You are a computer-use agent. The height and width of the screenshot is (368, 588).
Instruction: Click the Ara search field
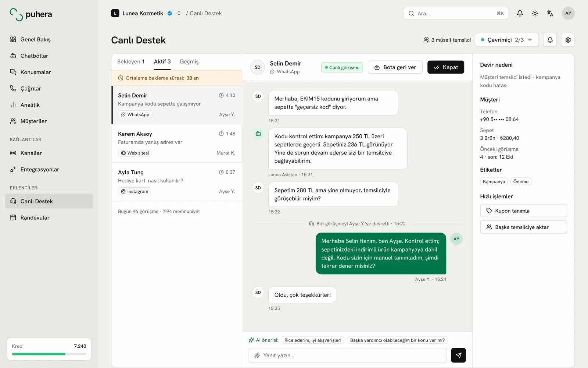[456, 13]
